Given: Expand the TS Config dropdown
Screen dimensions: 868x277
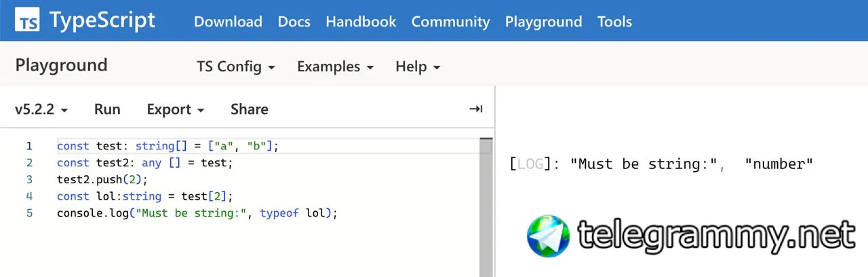Looking at the screenshot, I should (236, 67).
